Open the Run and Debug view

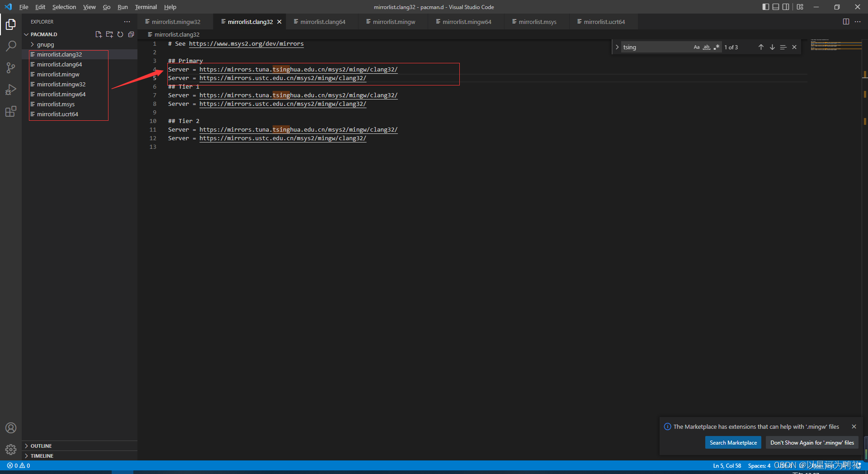tap(11, 89)
